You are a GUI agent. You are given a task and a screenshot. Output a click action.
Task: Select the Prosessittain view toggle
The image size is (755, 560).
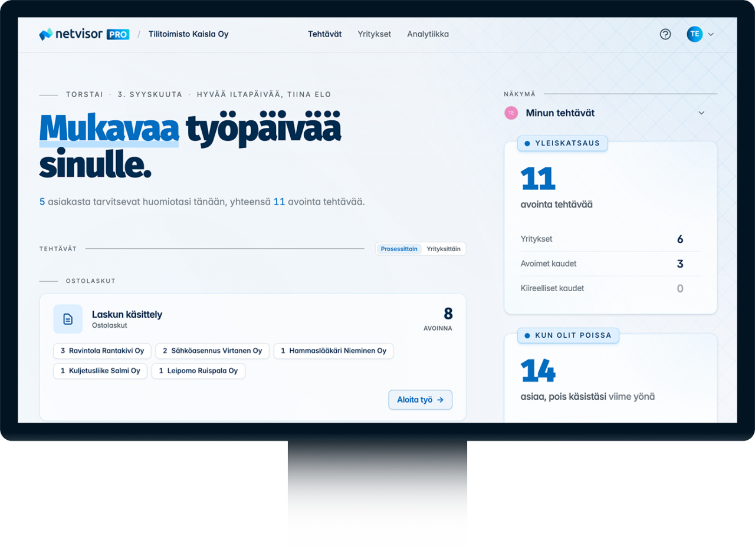click(399, 249)
